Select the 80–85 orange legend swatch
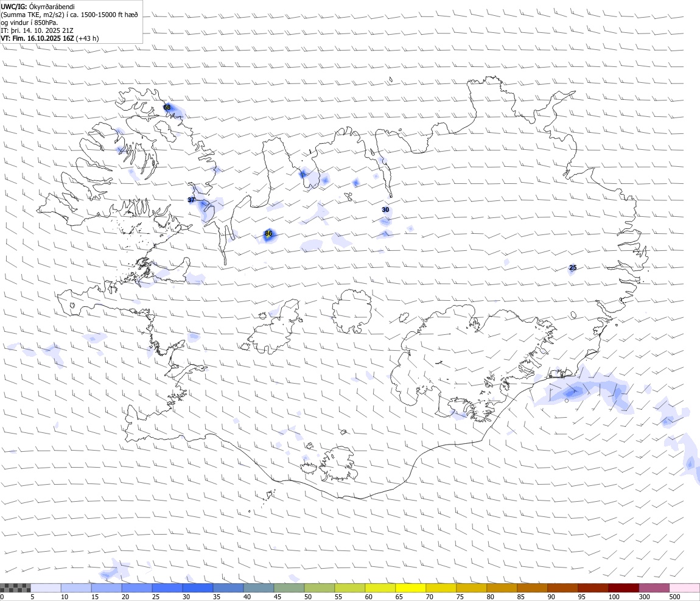 coord(502,588)
